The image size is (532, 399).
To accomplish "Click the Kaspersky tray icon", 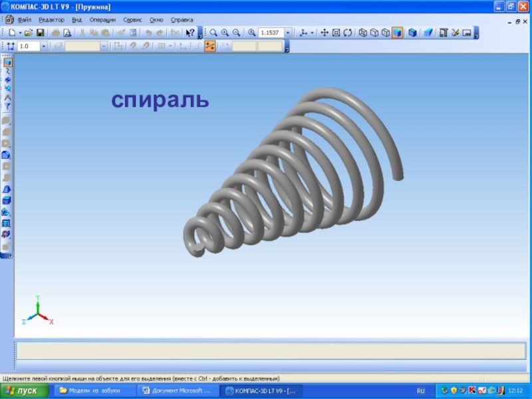I will 472,390.
